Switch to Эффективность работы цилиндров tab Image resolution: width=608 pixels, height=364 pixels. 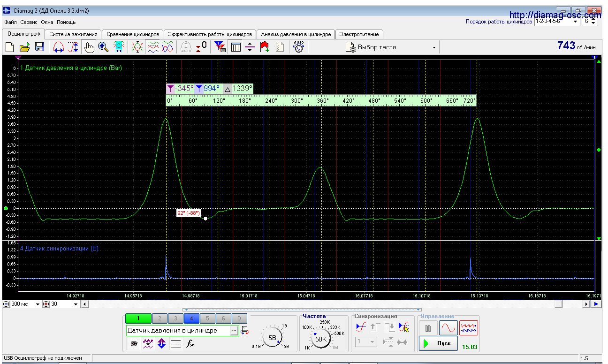coord(210,34)
